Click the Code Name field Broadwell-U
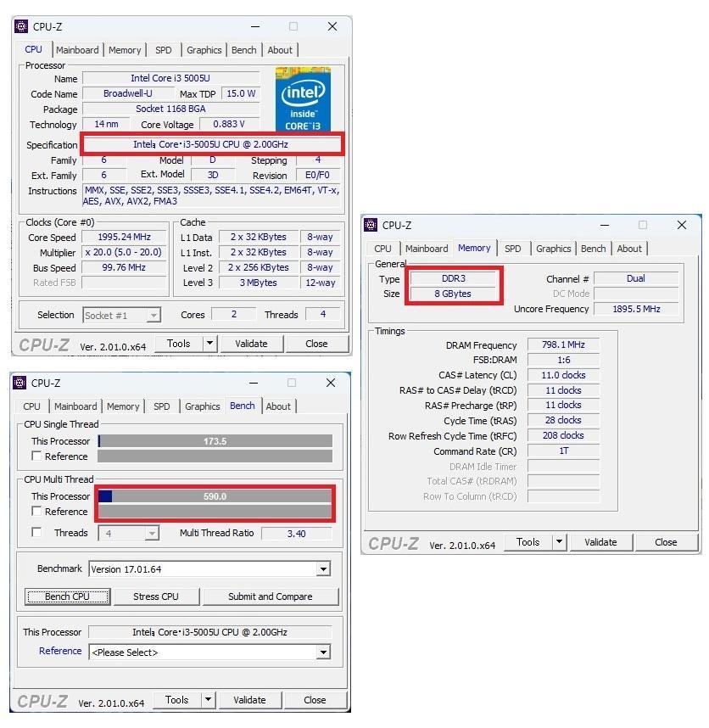 [x=127, y=93]
